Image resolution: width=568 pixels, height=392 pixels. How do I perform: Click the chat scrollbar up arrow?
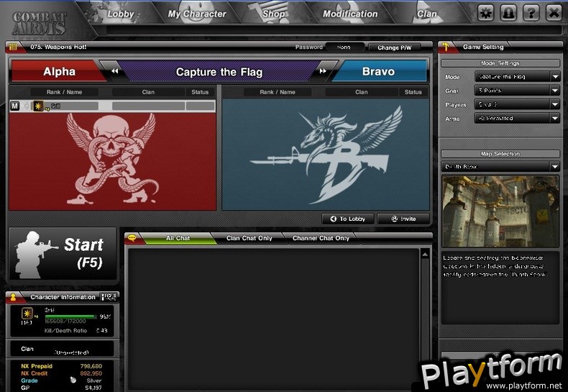(425, 255)
